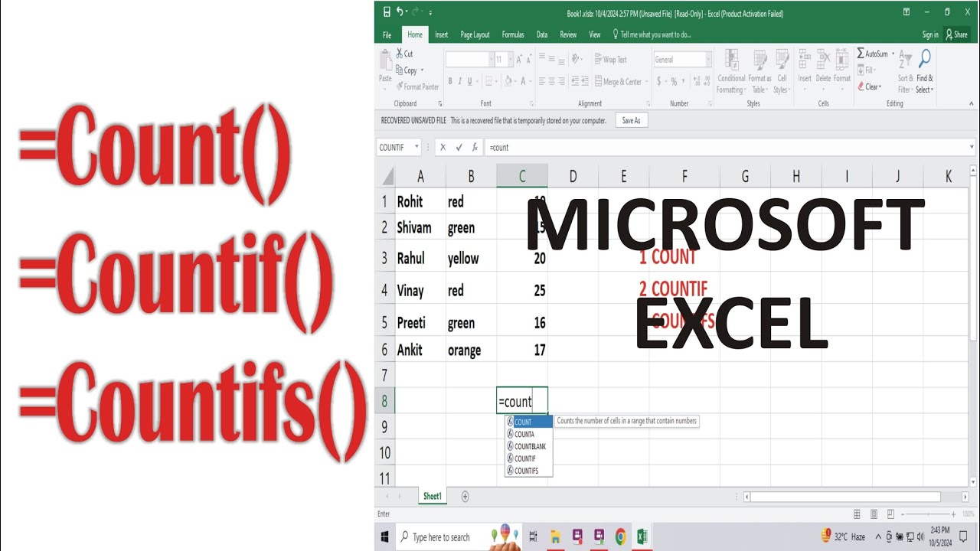Click the Format Painter brush
The width and height of the screenshot is (980, 551).
click(399, 86)
